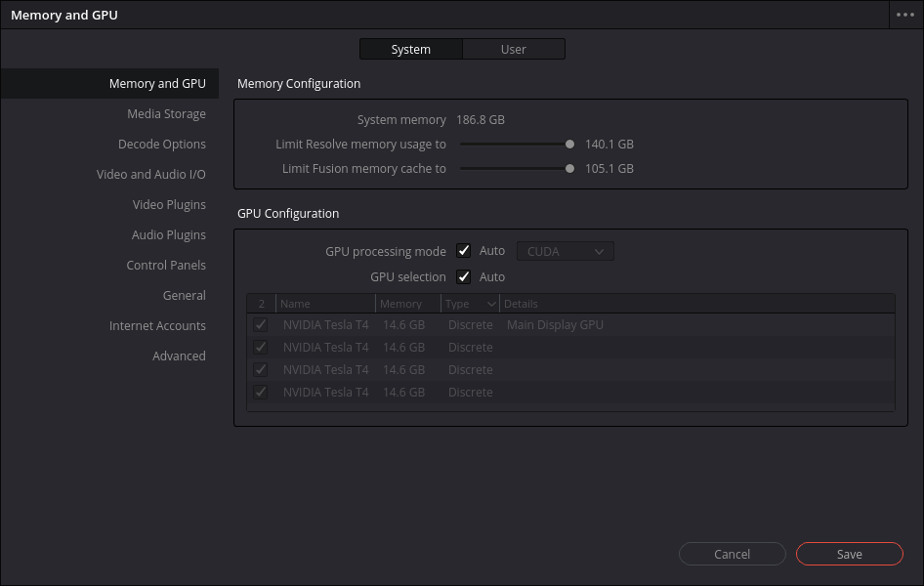This screenshot has width=924, height=586.
Task: Click the Details column header
Action: tap(697, 304)
